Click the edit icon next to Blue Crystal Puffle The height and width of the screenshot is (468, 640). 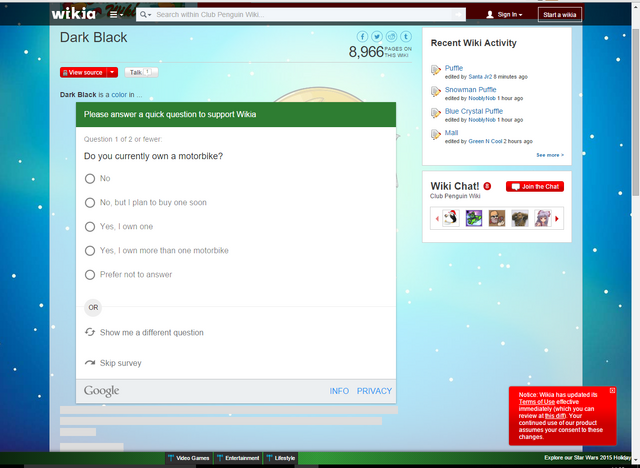click(x=436, y=113)
